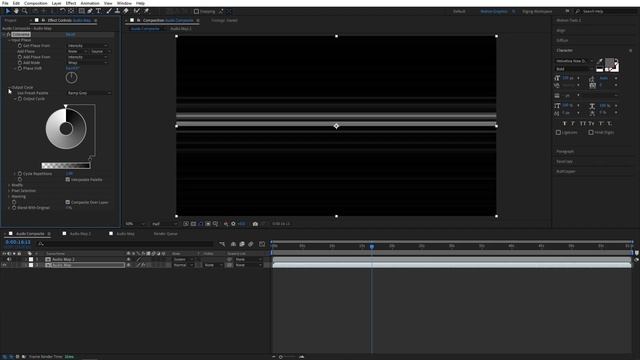Click the eyedropper in Character panel

tap(600, 61)
